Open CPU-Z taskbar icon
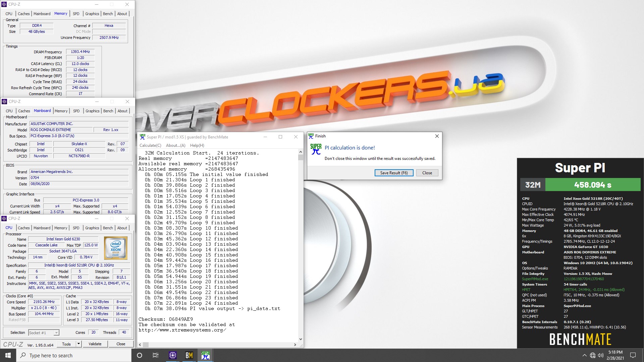 [173, 355]
